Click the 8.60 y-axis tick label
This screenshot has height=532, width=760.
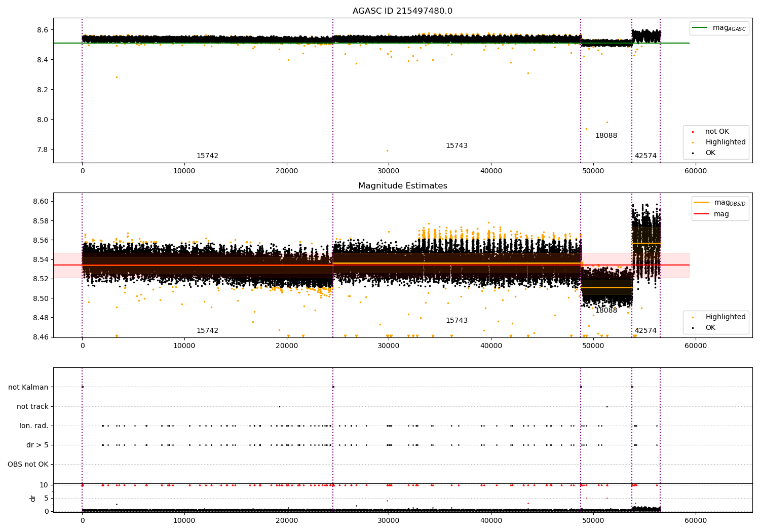[x=41, y=202]
